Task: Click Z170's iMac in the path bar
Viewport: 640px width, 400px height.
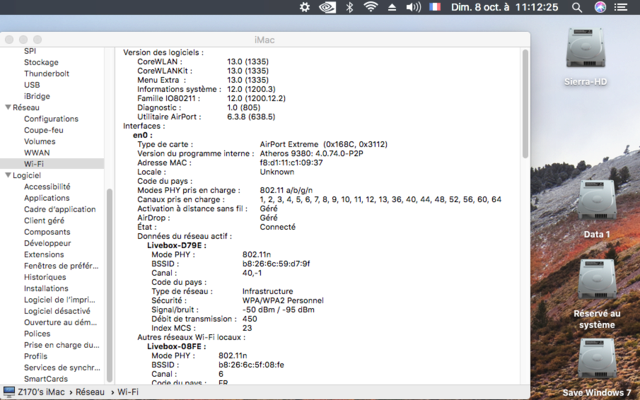Action: click(x=41, y=392)
